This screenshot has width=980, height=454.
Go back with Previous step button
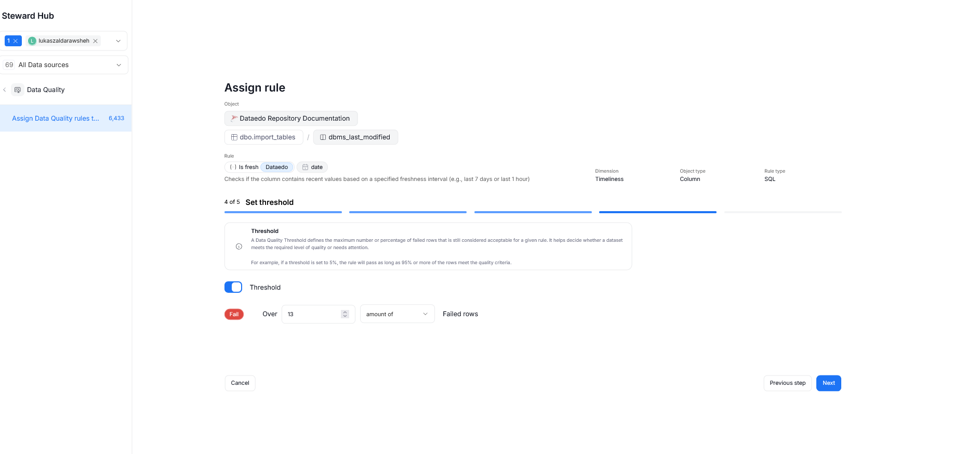787,383
